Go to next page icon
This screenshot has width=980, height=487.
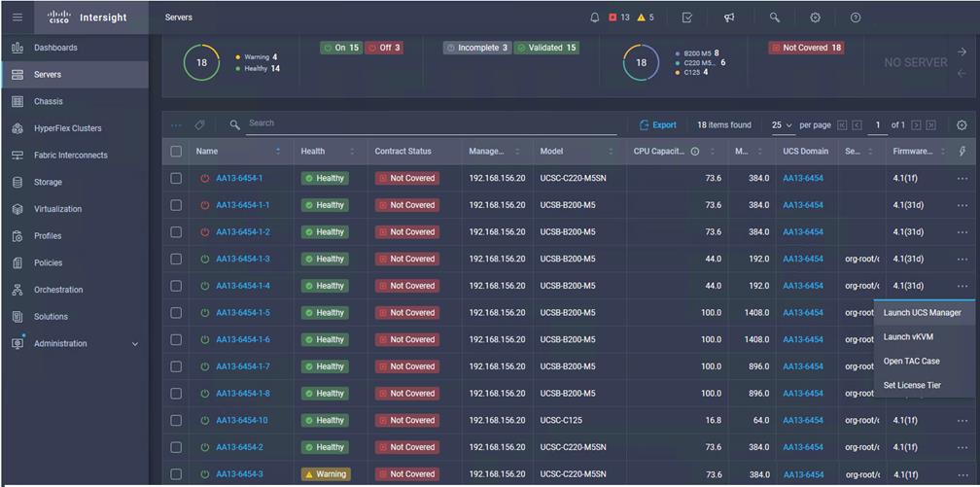pyautogui.click(x=916, y=125)
